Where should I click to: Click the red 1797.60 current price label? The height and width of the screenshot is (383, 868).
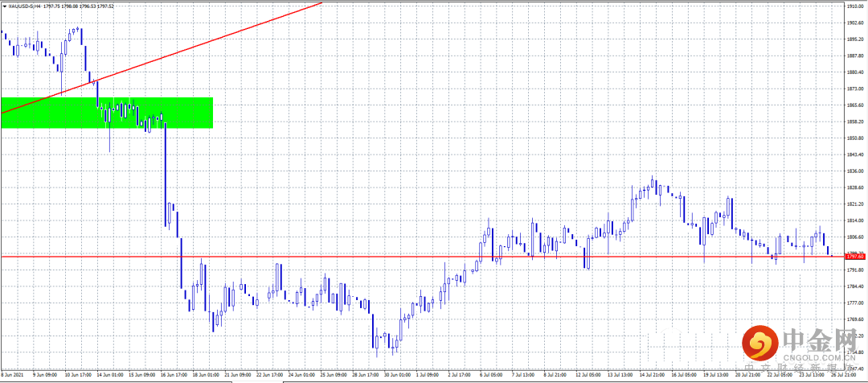(x=855, y=257)
